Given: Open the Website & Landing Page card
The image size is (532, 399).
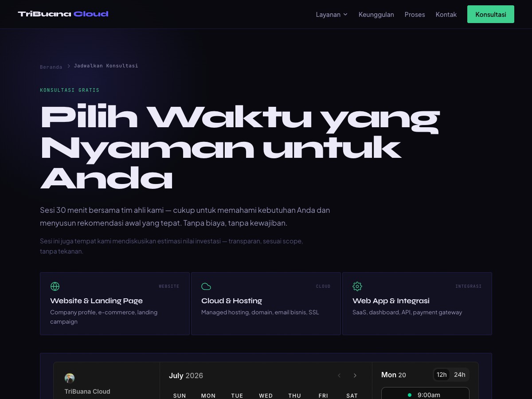Looking at the screenshot, I should 115,304.
